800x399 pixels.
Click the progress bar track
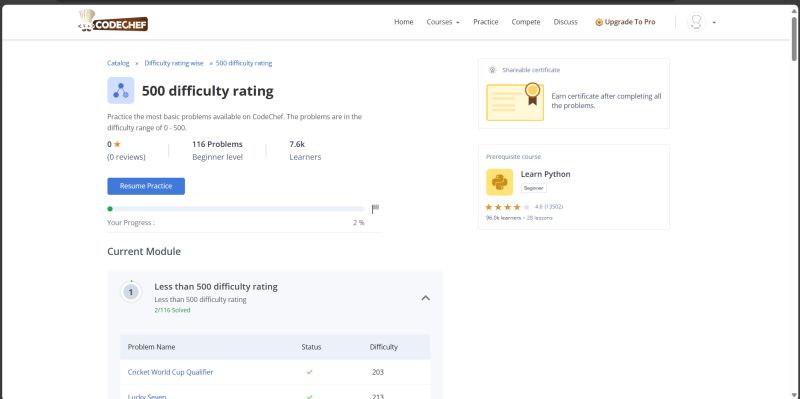point(236,209)
